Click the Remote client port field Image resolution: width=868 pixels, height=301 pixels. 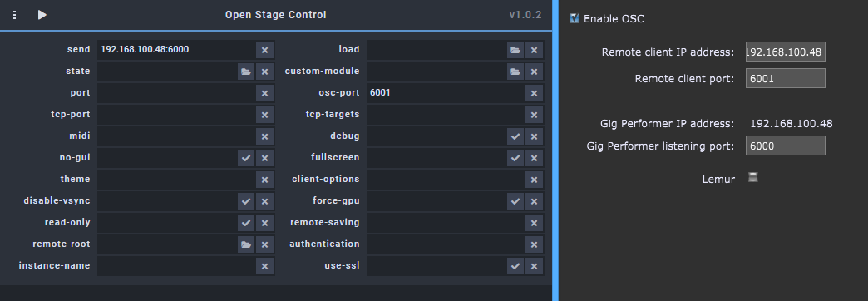pos(786,78)
